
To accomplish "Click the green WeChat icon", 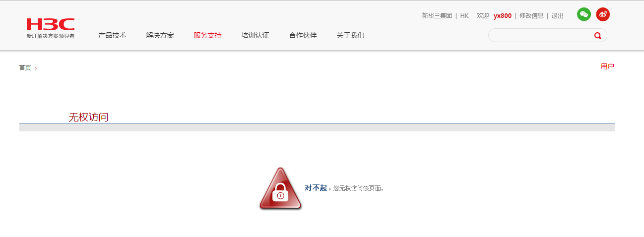I will (x=584, y=14).
